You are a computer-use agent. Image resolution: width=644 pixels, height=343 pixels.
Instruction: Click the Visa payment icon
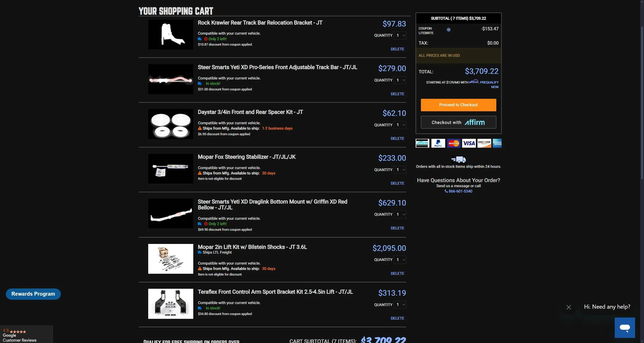(469, 143)
